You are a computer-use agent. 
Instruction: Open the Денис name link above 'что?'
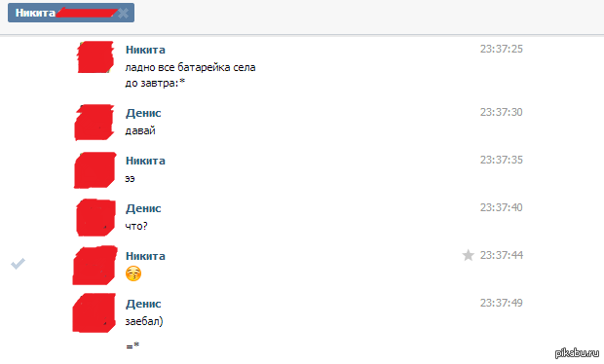pyautogui.click(x=143, y=208)
